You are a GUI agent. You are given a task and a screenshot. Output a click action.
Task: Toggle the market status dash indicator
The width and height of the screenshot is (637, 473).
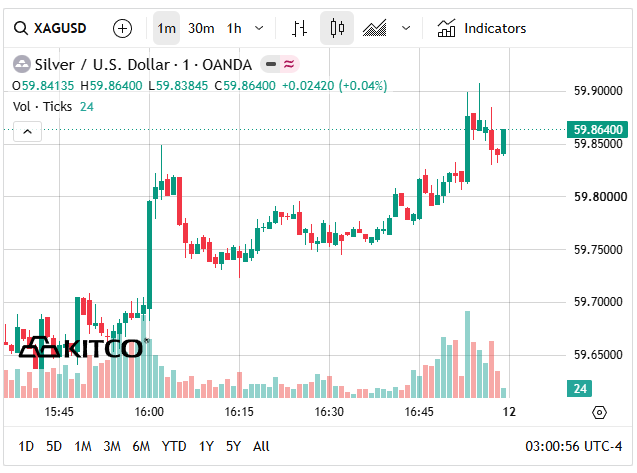271,64
